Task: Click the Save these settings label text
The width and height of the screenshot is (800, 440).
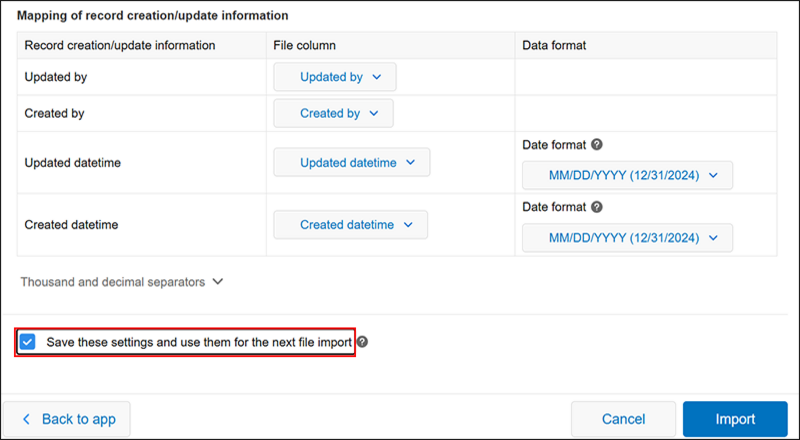Action: (x=199, y=342)
